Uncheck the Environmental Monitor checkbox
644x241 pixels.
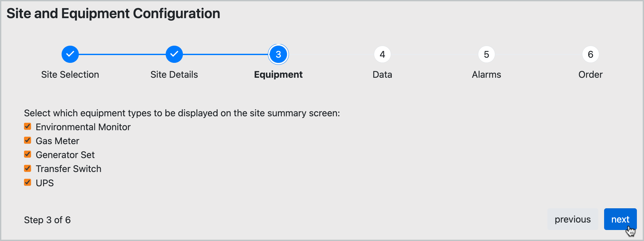pos(28,126)
